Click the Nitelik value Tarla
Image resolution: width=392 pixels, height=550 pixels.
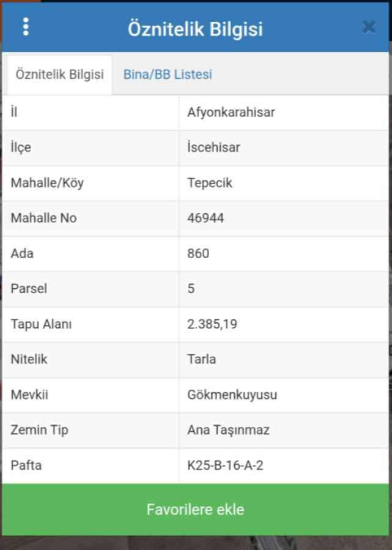tap(202, 359)
